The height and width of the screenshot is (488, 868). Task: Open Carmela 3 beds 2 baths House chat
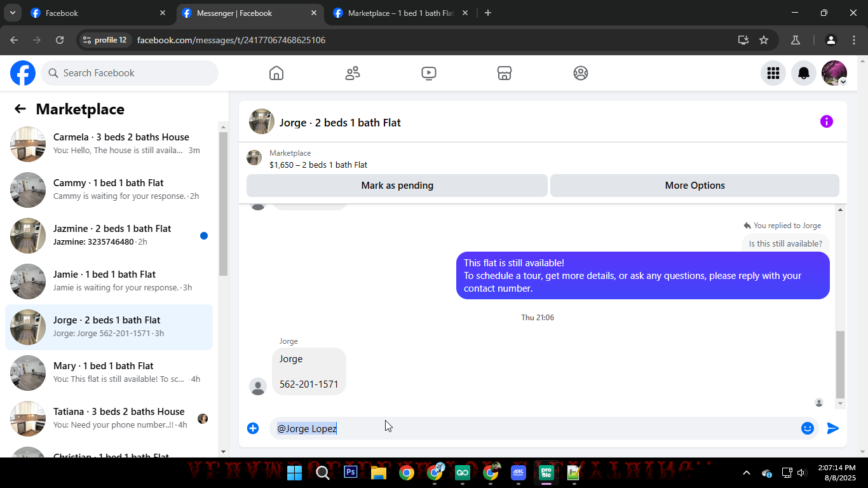(109, 144)
